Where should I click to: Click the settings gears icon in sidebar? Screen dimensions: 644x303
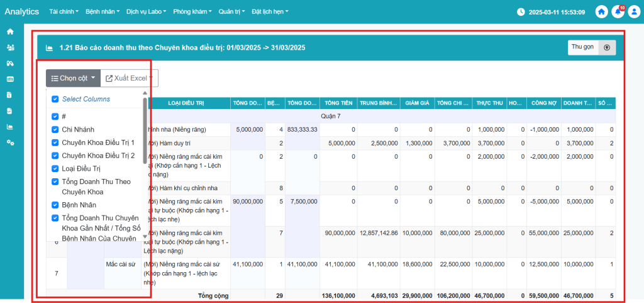pyautogui.click(x=9, y=142)
